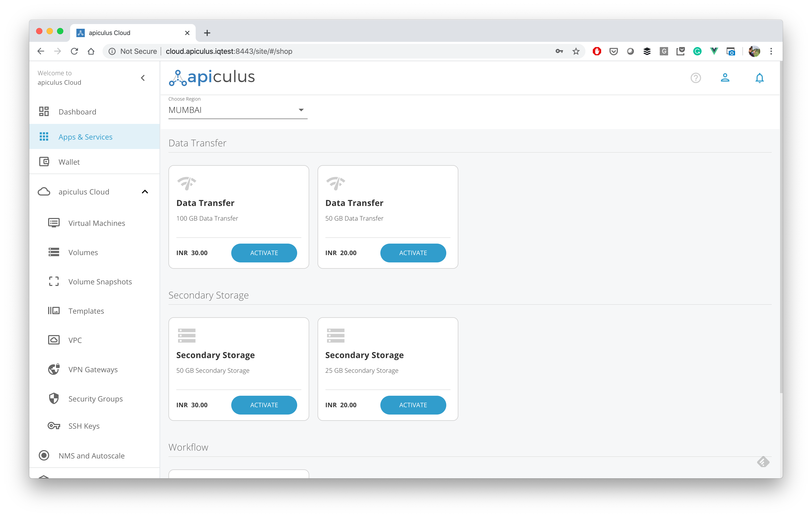Screen dimensions: 812x517
Task: Open a new browser tab
Action: click(207, 33)
